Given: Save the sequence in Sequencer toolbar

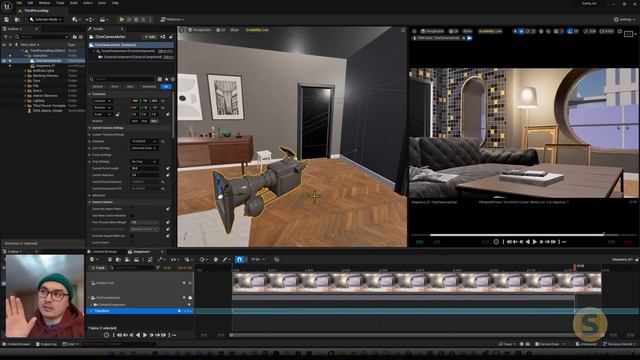Looking at the screenshot, I should 109,260.
